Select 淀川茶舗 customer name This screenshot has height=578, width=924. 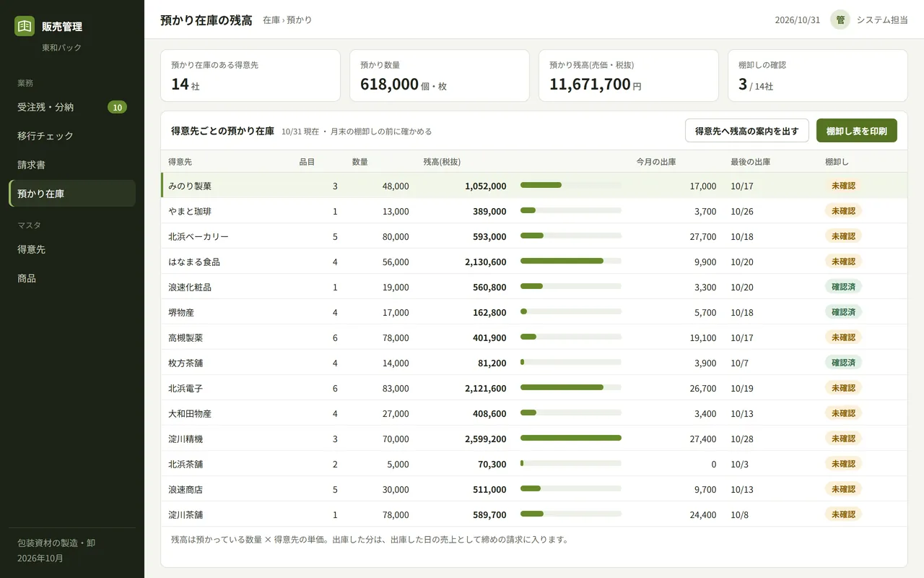(x=186, y=514)
